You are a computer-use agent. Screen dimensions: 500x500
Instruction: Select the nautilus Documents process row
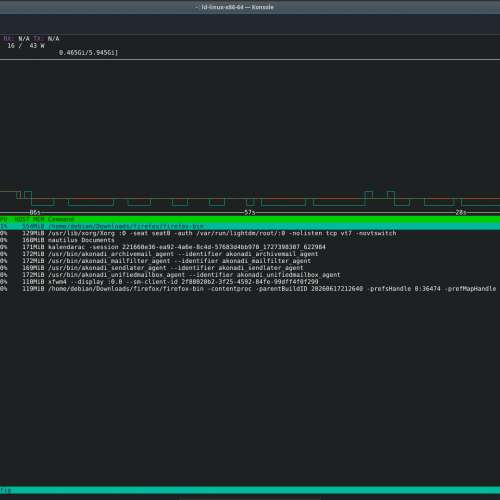pos(250,240)
